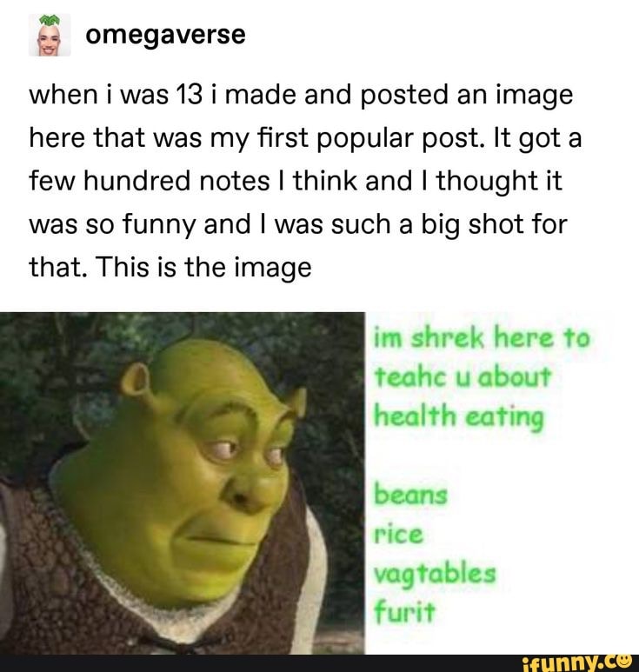This screenshot has height=672, width=639.
Task: Click the 'im shrek here to' line
Action: (x=482, y=337)
